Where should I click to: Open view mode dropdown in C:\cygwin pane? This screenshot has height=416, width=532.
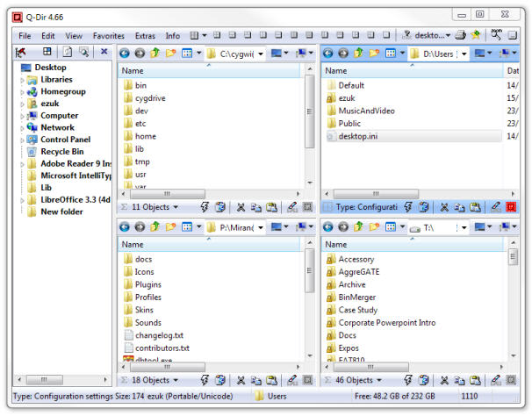[199, 54]
